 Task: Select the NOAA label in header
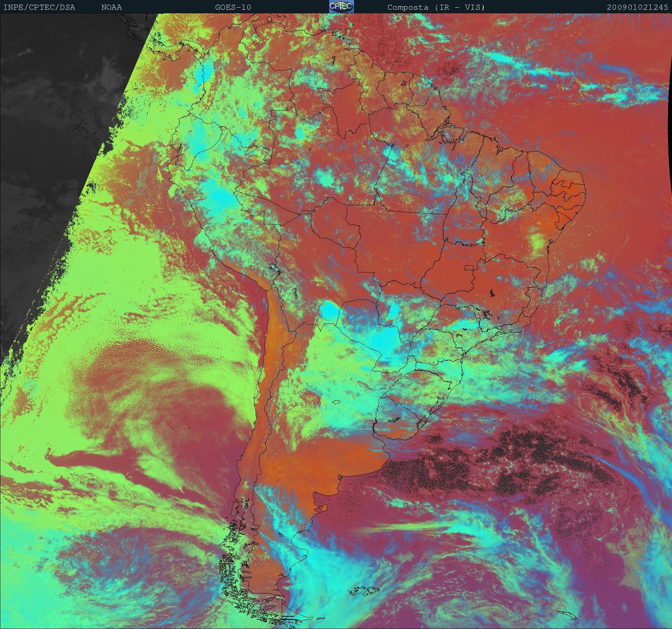(111, 7)
